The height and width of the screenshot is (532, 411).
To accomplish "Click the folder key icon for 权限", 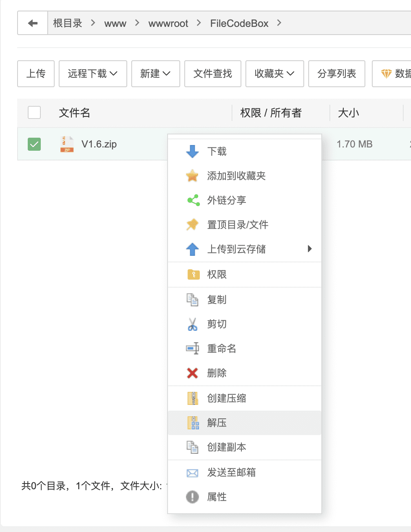I will click(193, 275).
